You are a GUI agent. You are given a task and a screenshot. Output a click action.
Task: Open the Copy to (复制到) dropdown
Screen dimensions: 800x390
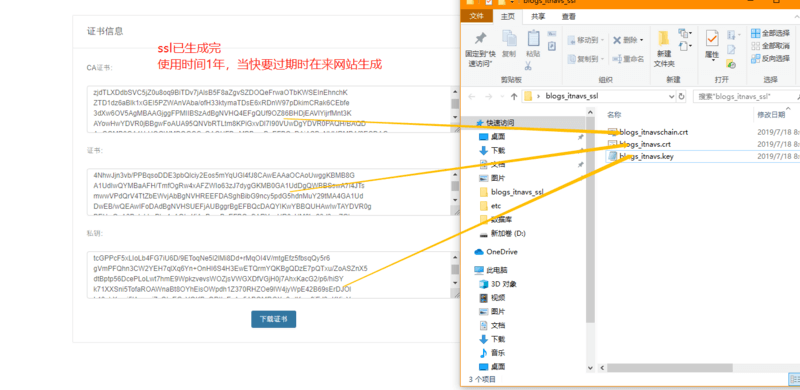click(586, 59)
